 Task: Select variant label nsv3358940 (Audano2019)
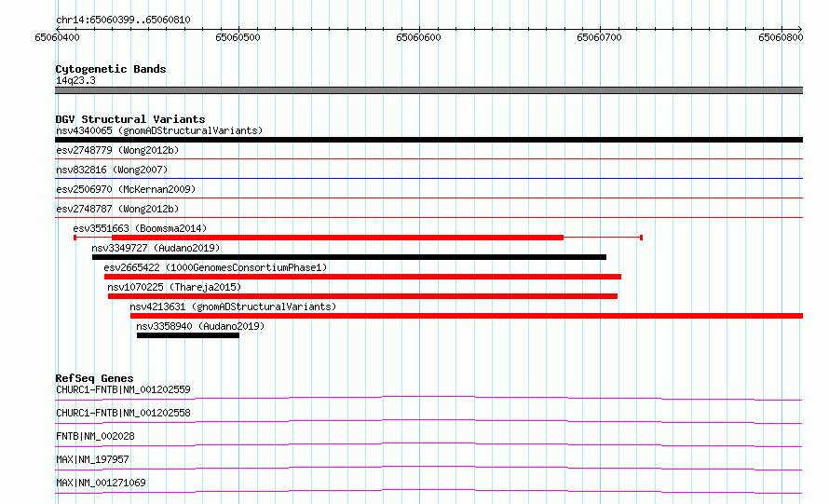click(x=200, y=326)
